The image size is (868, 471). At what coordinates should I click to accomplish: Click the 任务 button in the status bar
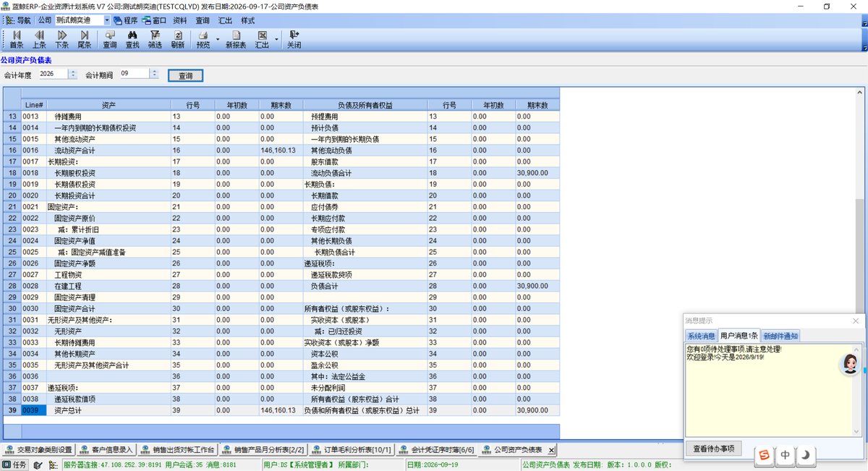[x=15, y=465]
